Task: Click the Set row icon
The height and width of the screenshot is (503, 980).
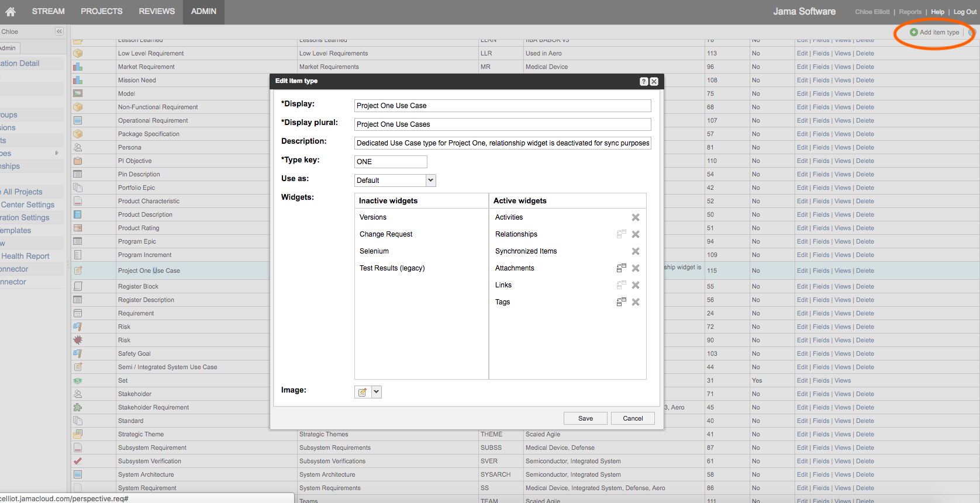Action: coord(78,380)
